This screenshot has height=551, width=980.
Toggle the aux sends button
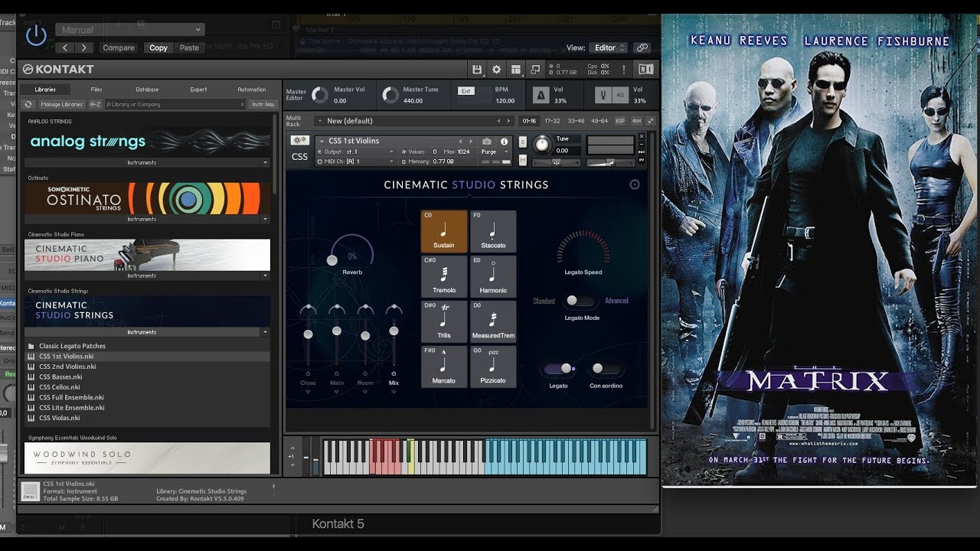pos(635,121)
